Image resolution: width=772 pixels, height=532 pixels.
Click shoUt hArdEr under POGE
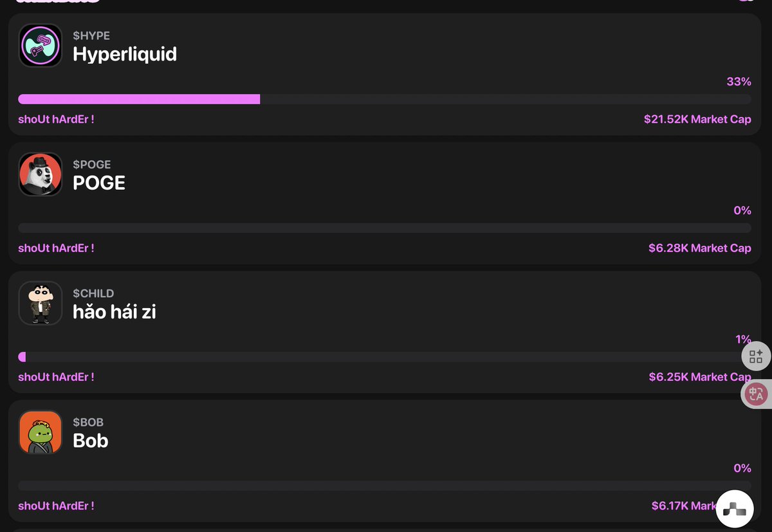pyautogui.click(x=56, y=248)
